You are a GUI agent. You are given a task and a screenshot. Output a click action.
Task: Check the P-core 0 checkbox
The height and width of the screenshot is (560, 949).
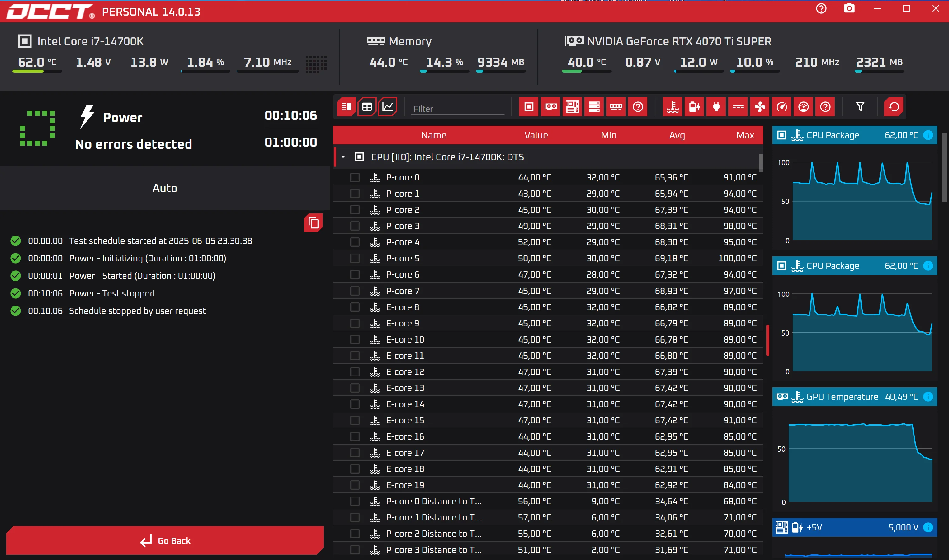coord(355,177)
